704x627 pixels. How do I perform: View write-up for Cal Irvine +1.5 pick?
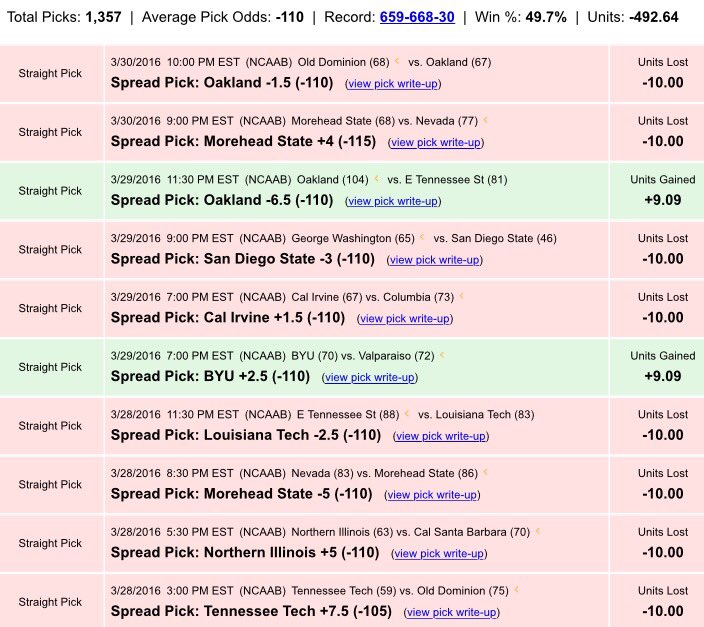tap(405, 318)
